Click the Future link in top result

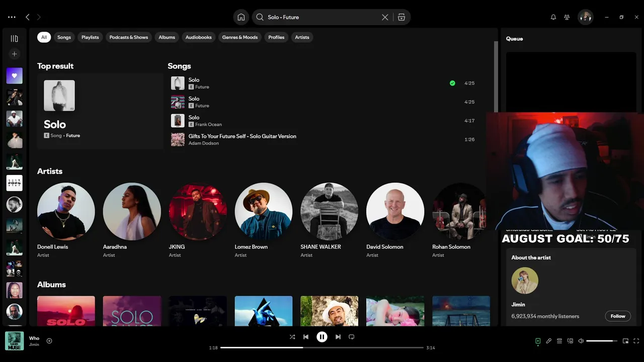coord(73,136)
